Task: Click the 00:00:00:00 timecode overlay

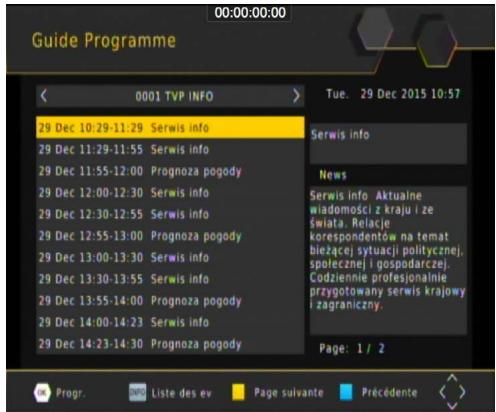Action: (x=250, y=13)
